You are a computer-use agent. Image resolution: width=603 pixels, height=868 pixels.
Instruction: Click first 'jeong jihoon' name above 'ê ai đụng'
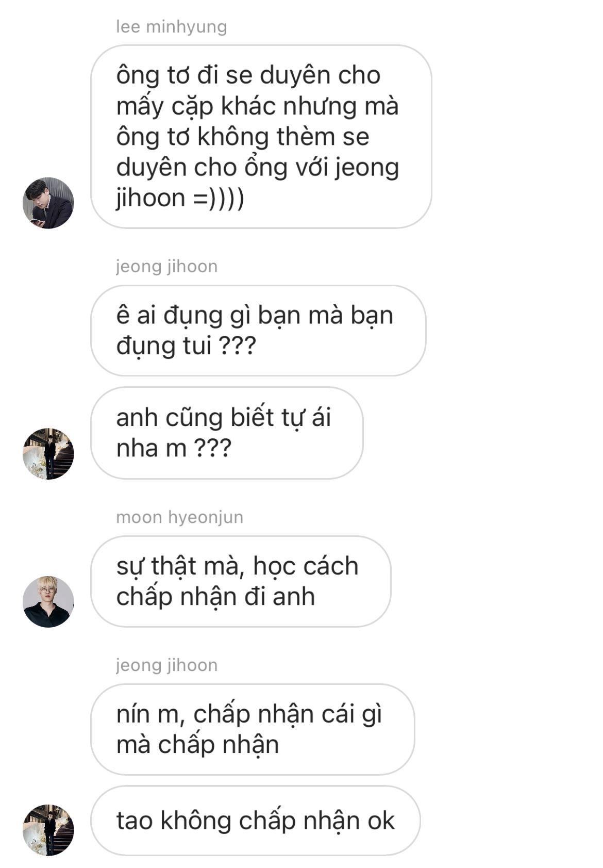(x=167, y=267)
